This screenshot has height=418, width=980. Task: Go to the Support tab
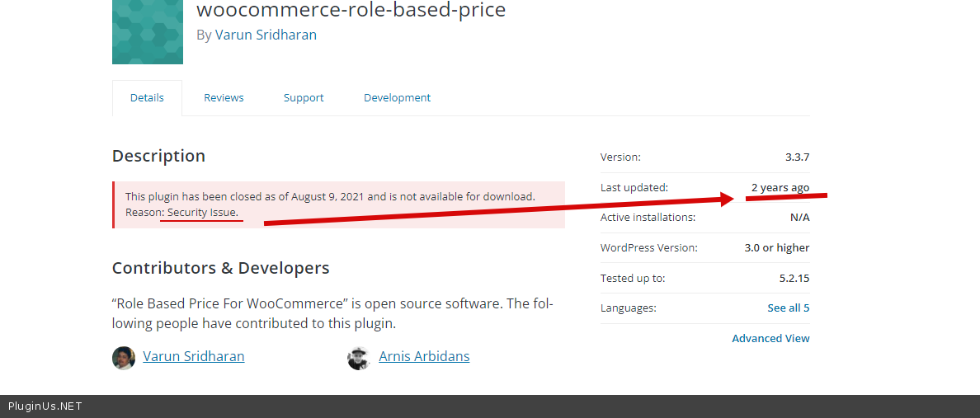tap(304, 97)
